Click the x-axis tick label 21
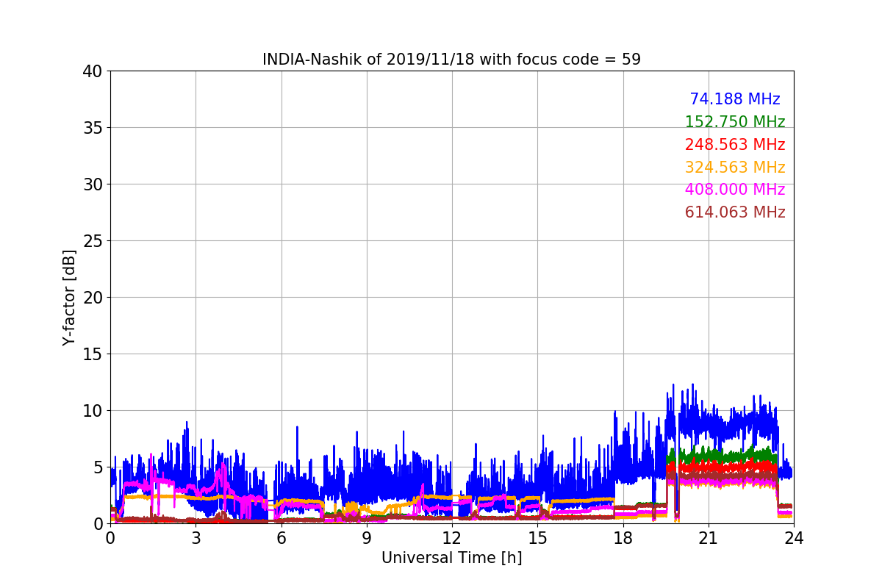This screenshot has height=588, width=882. point(708,538)
